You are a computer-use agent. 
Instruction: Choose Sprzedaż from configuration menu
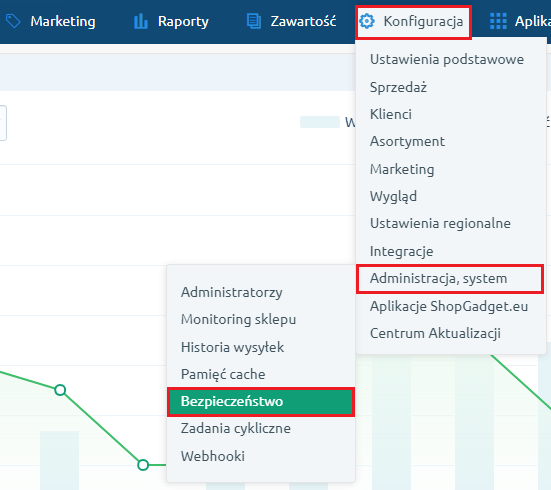[398, 87]
